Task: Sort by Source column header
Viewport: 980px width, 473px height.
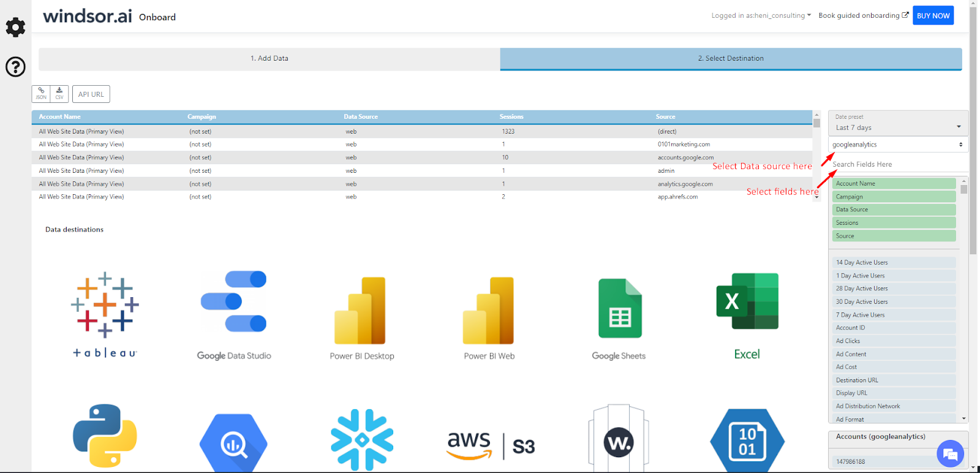Action: pyautogui.click(x=665, y=117)
